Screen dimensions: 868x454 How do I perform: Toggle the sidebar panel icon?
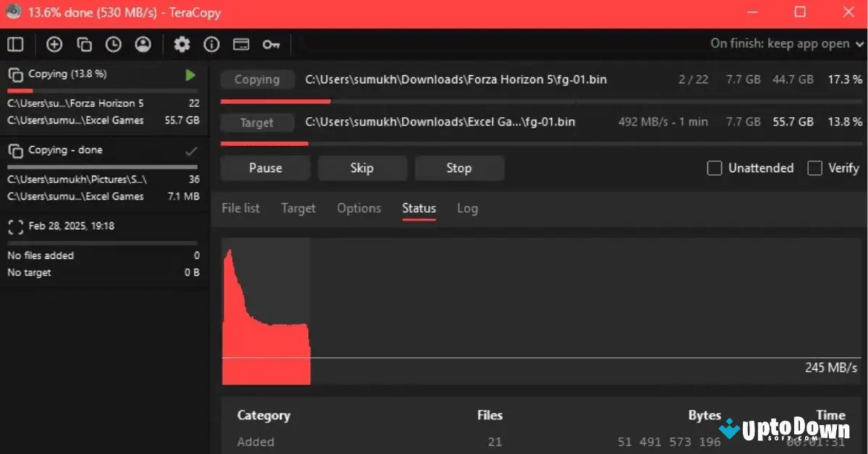(15, 44)
